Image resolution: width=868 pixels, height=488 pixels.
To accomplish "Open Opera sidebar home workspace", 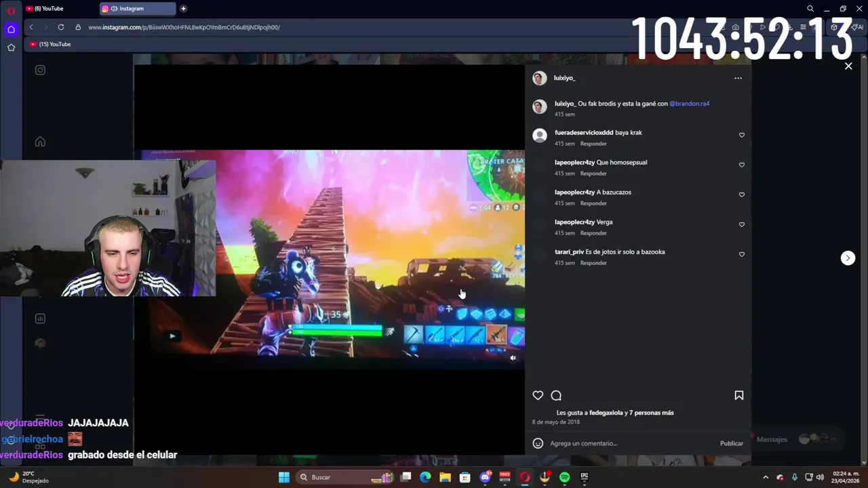I will pyautogui.click(x=11, y=29).
